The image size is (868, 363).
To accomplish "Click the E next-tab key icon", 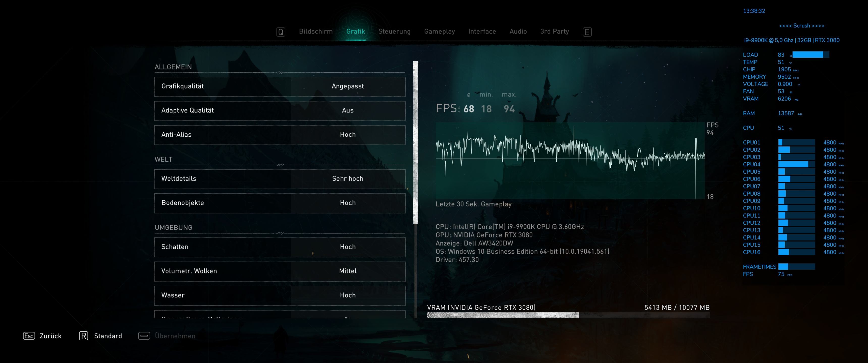I will pos(587,32).
